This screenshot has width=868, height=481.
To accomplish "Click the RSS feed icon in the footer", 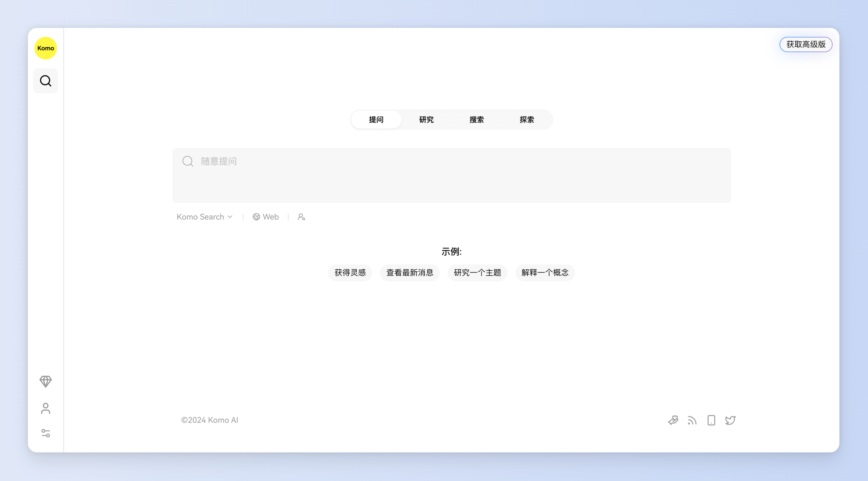I will (x=692, y=420).
